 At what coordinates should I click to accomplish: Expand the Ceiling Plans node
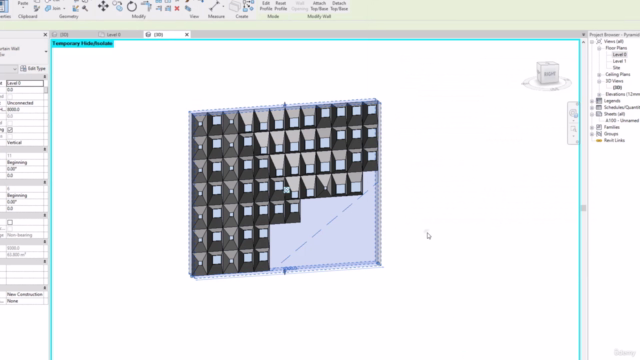click(x=599, y=74)
